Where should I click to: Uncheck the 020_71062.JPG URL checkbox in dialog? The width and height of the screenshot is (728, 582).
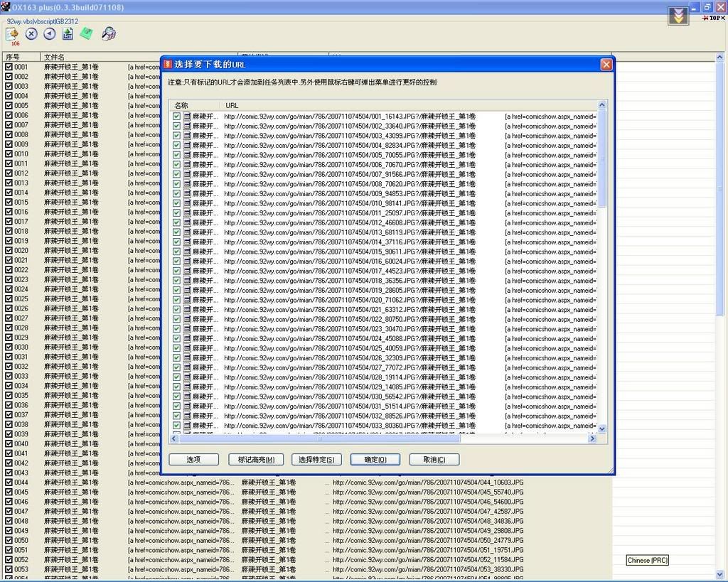[176, 300]
